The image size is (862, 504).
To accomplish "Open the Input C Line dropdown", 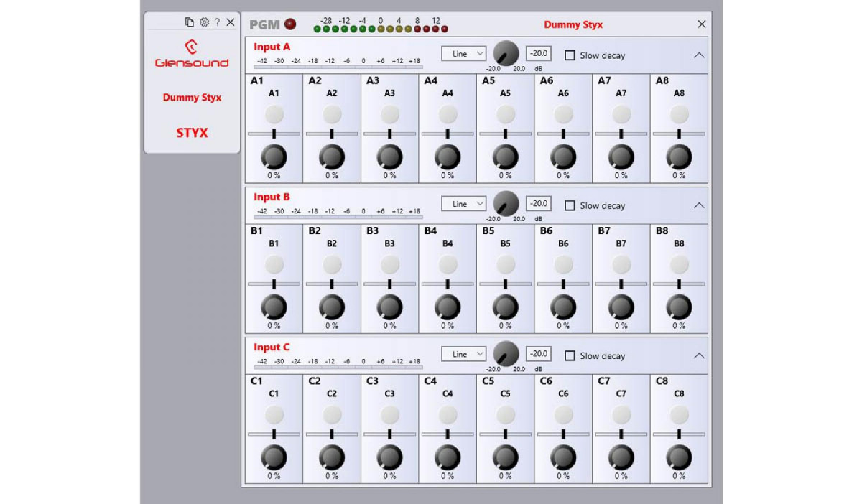I will pyautogui.click(x=464, y=354).
